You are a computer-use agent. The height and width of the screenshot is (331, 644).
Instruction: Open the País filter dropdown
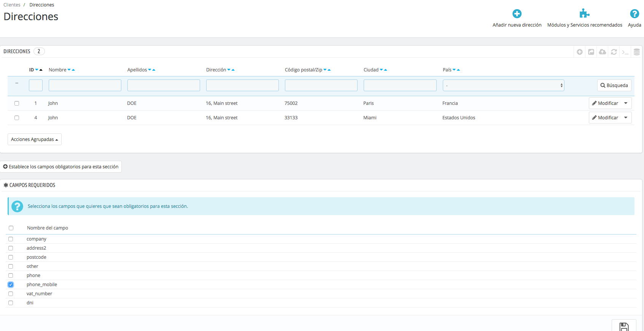tap(503, 86)
